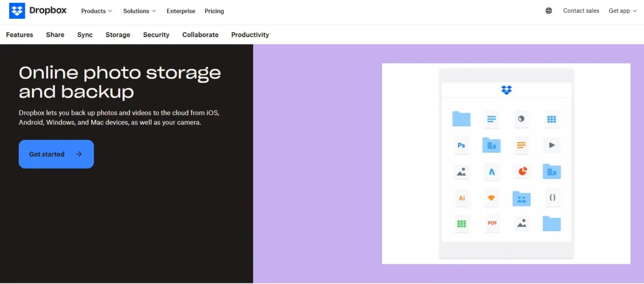Click the Dropbox logo inside the illustration
Screen dimensions: 644x284
click(x=507, y=90)
